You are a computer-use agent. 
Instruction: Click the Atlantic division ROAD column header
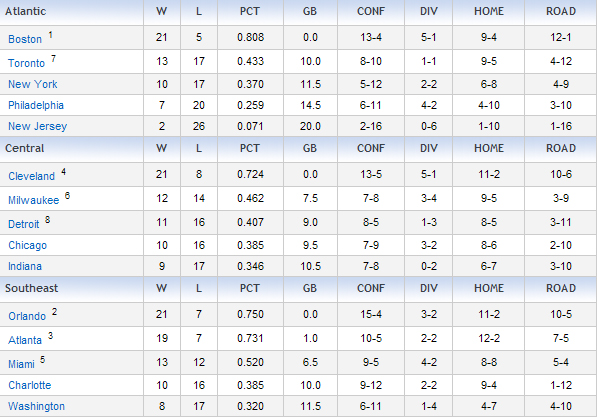click(561, 11)
